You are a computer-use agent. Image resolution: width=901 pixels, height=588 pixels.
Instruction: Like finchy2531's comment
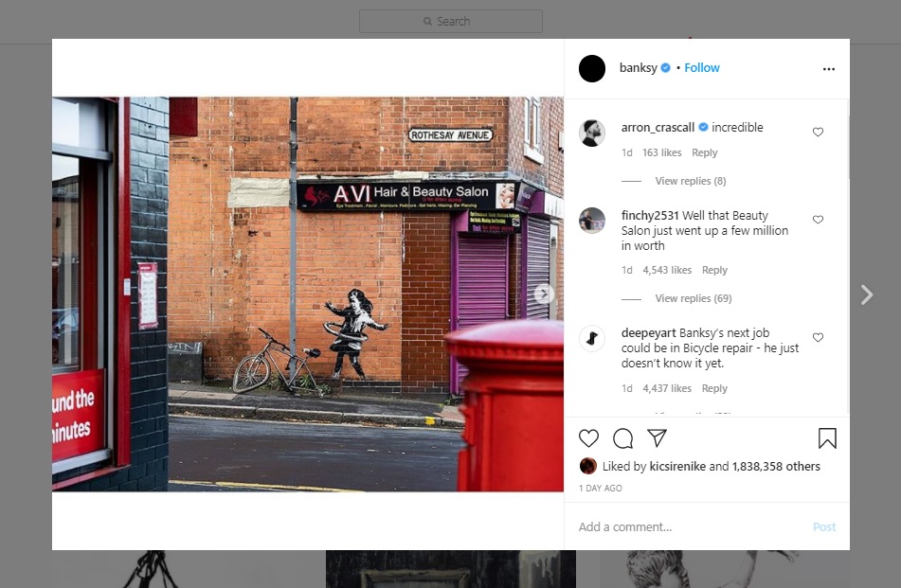(818, 220)
